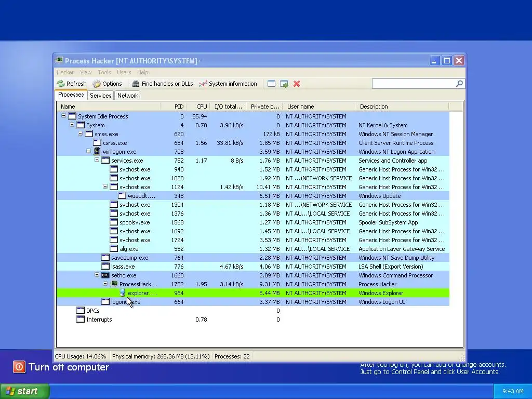Viewport: 532px width, 399px height.
Task: Click the savedump.exe process icon
Action: point(105,257)
